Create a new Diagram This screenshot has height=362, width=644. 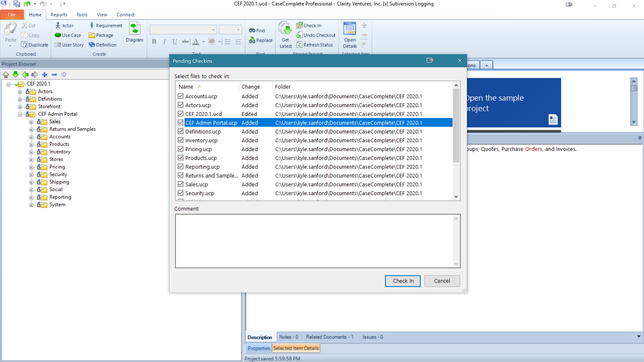pos(135,33)
